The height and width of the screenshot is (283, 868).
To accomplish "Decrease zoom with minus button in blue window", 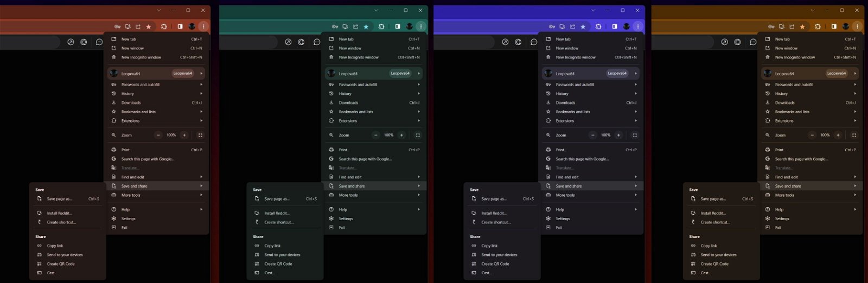I will (593, 135).
